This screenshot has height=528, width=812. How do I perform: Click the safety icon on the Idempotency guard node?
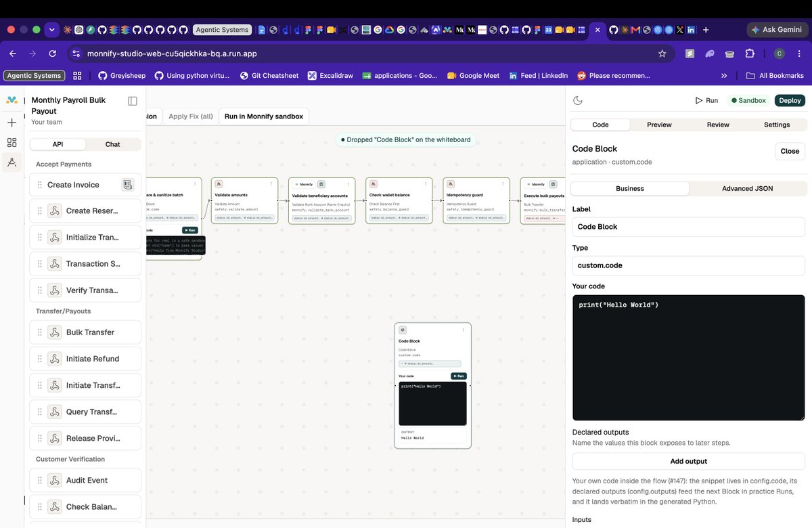pyautogui.click(x=450, y=183)
